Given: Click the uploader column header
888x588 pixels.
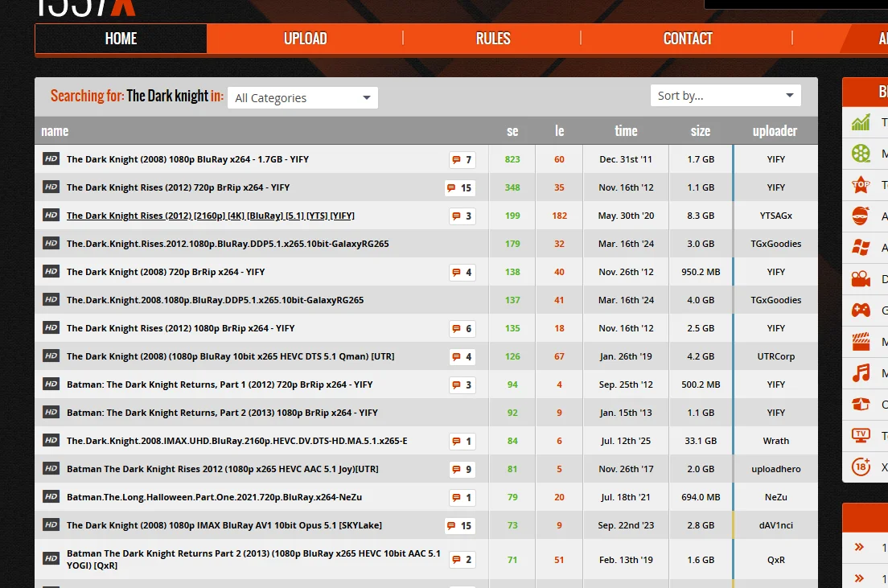Looking at the screenshot, I should click(x=775, y=131).
